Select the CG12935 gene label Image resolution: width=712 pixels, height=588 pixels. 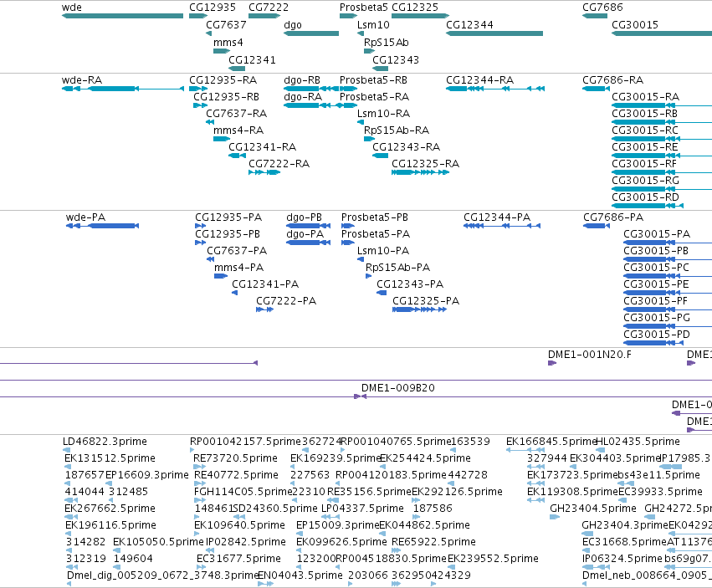[213, 8]
